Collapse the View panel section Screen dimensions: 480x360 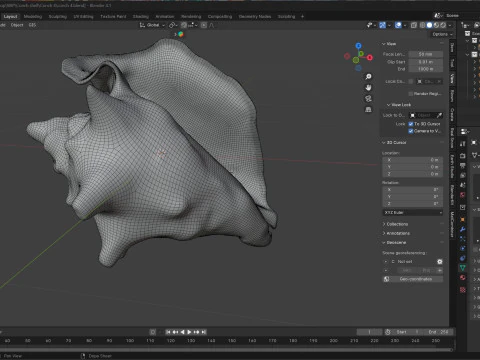pyautogui.click(x=389, y=44)
